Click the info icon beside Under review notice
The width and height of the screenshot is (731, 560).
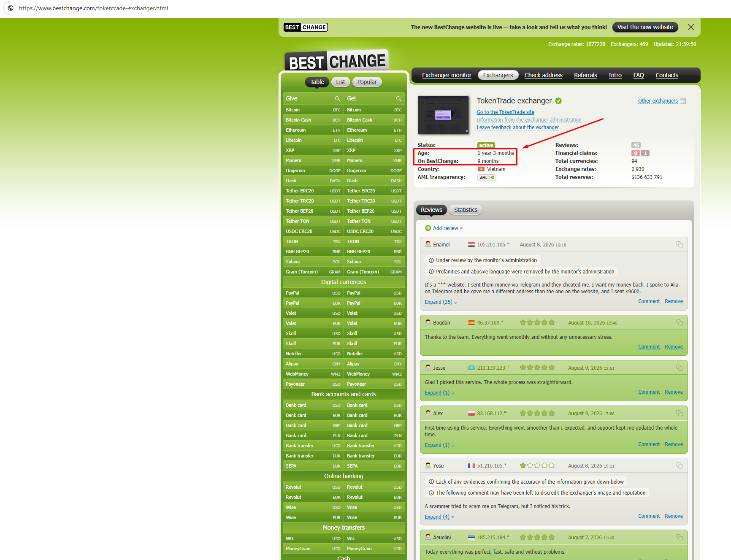coord(431,260)
